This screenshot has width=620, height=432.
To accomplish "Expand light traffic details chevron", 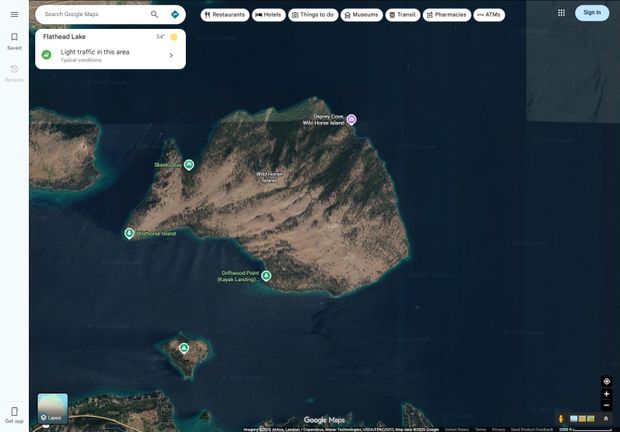I will coord(171,55).
